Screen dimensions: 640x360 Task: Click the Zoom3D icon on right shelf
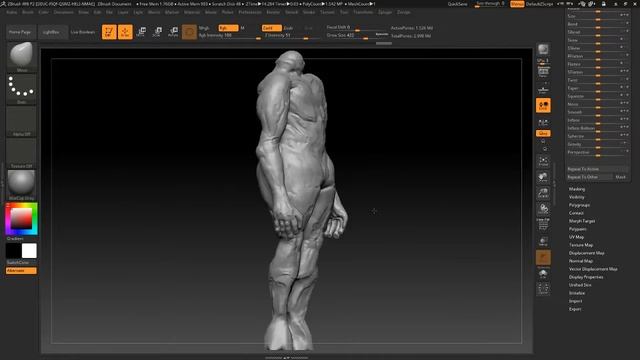[543, 193]
